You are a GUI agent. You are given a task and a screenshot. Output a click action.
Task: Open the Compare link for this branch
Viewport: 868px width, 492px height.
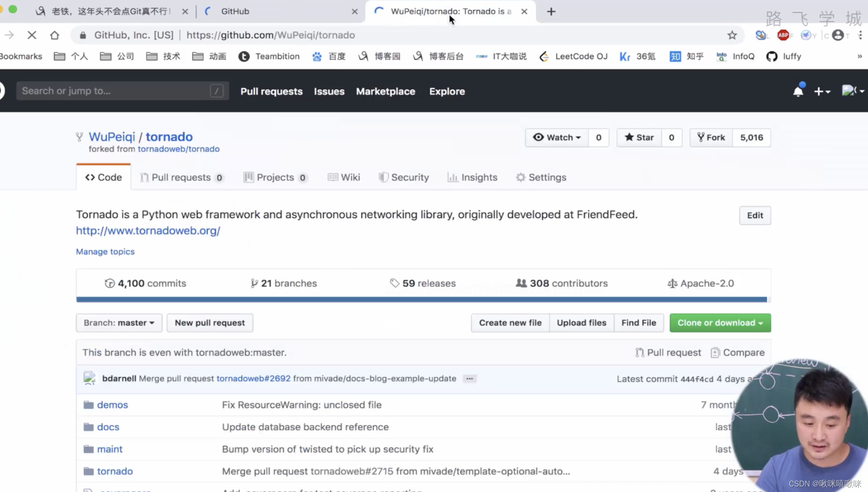click(x=738, y=352)
